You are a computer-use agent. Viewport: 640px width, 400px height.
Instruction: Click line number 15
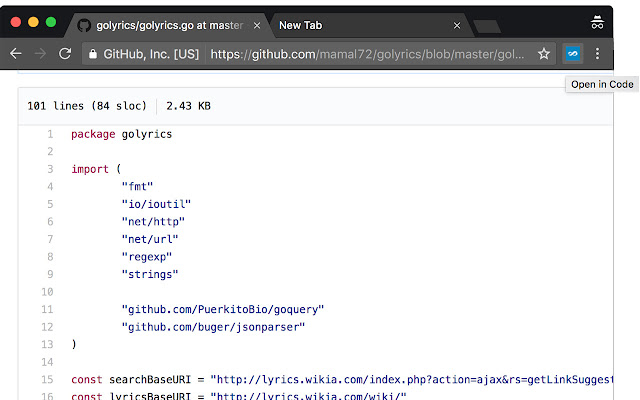[47, 380]
